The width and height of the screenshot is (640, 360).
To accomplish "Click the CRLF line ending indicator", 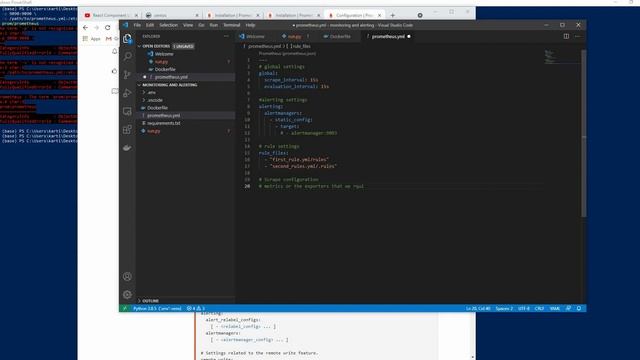I will click(x=539, y=309).
